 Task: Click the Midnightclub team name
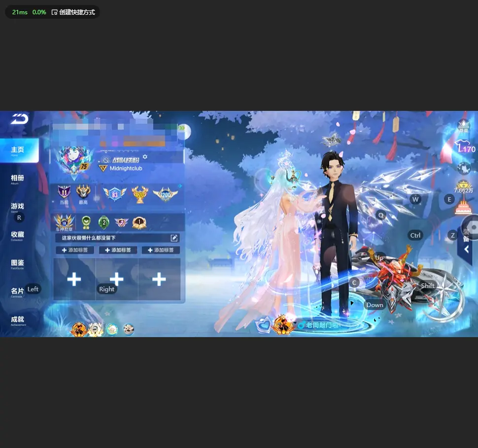pos(126,169)
